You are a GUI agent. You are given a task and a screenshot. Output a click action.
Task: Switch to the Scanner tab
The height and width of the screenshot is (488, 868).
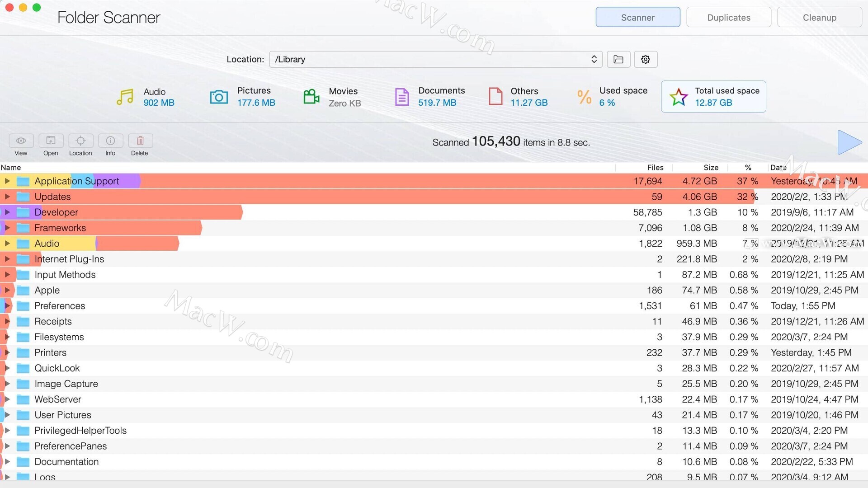[637, 17]
